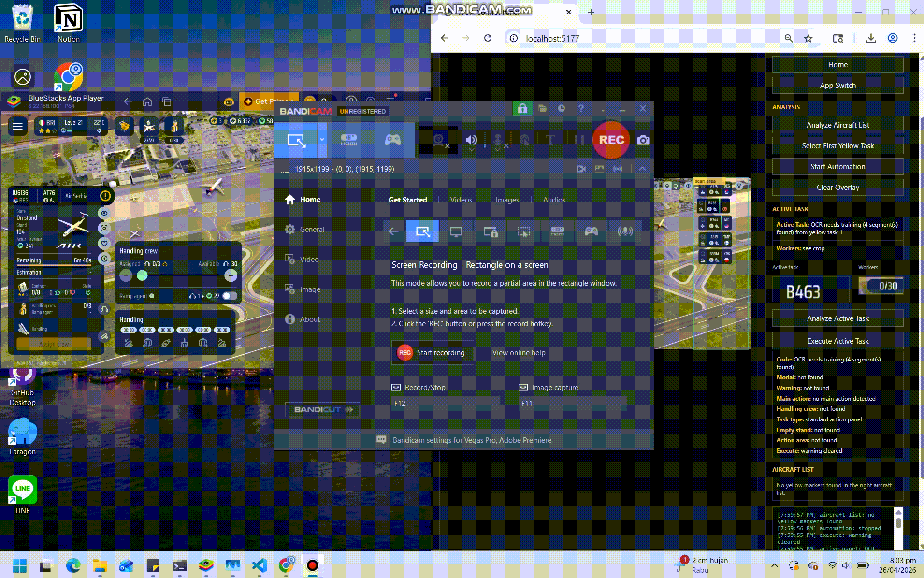Click the Image capture hotkey field F11
This screenshot has height=578, width=924.
tap(573, 404)
